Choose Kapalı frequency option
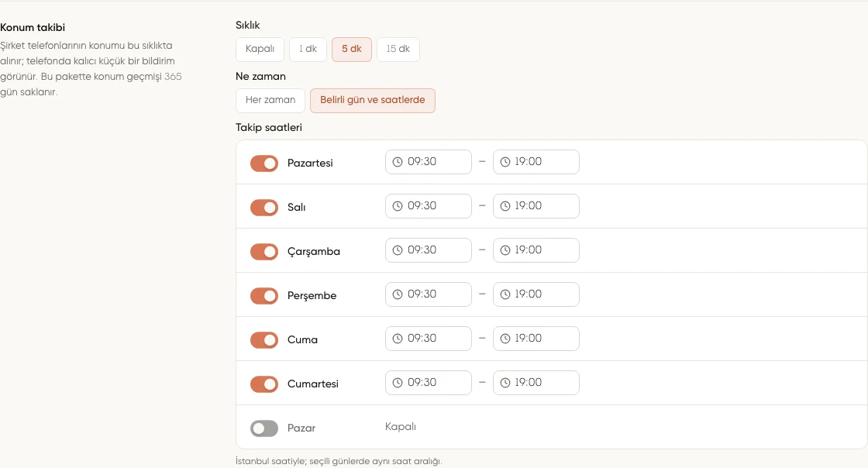The width and height of the screenshot is (868, 468). [x=260, y=50]
